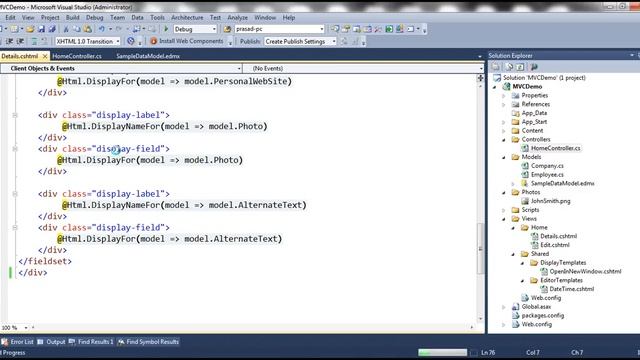The image size is (640, 360).
Task: Click the status bar progress indicator
Action: (x=442, y=352)
